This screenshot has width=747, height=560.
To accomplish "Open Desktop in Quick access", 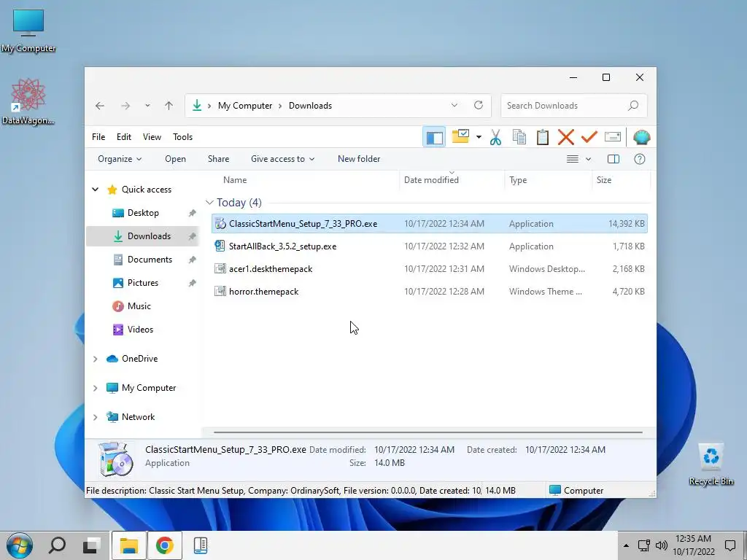I will point(143,213).
